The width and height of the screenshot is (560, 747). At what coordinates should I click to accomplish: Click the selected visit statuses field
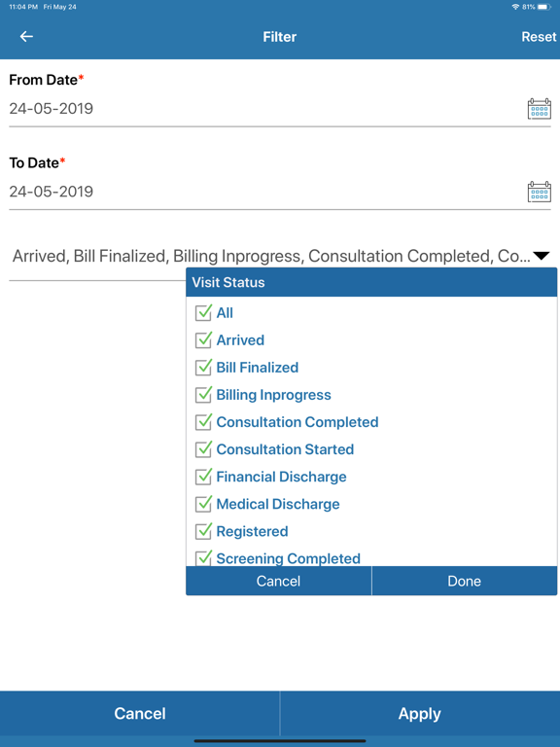click(280, 257)
